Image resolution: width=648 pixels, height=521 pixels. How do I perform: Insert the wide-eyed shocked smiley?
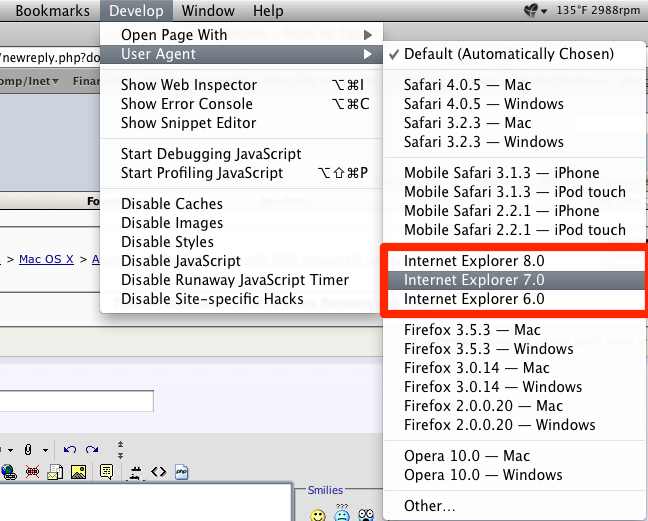tap(366, 515)
